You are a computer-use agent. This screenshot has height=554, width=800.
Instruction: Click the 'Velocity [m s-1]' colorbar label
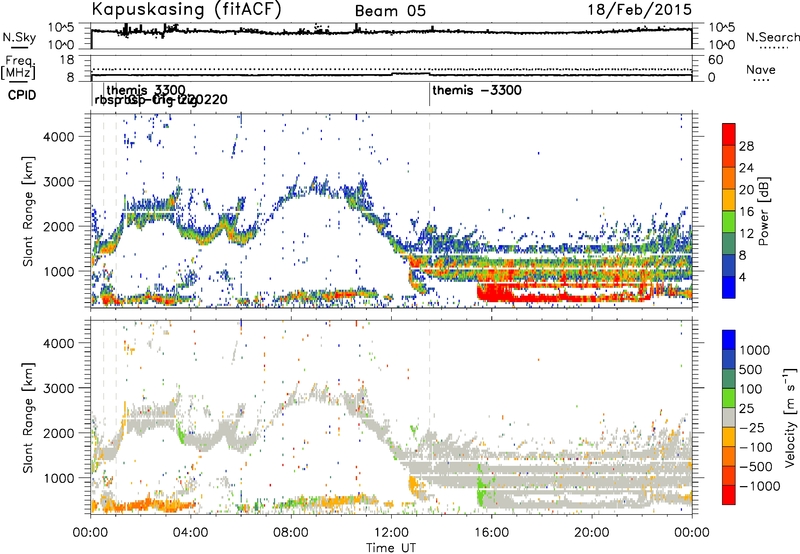(x=790, y=417)
